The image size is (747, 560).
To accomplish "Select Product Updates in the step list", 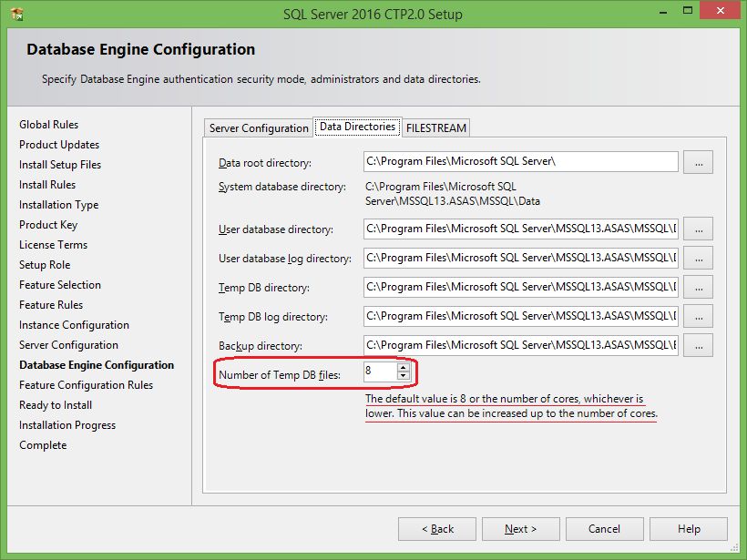I will 59,144.
